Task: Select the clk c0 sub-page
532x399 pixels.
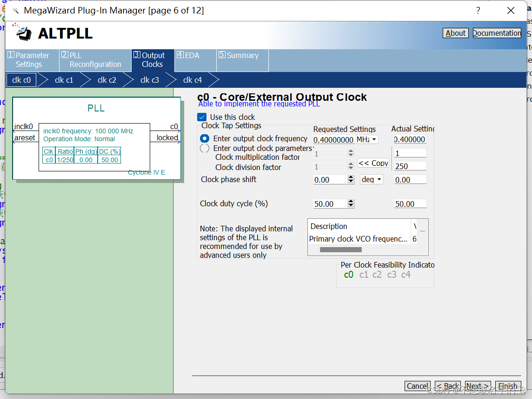Action: (x=21, y=80)
